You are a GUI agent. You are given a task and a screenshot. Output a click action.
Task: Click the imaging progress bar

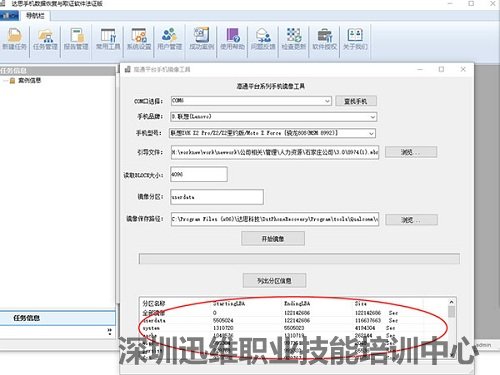point(299,259)
